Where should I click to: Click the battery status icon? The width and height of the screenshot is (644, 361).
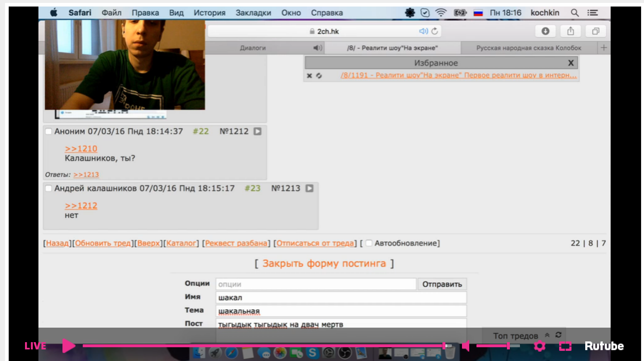pos(460,13)
